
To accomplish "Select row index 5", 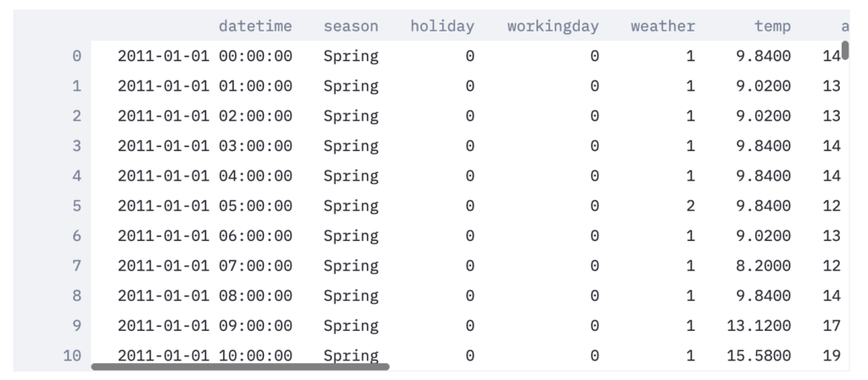I will pos(76,205).
